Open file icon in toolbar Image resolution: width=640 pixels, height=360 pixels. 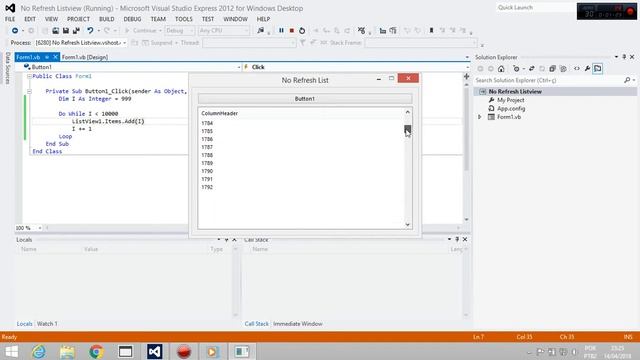point(55,31)
